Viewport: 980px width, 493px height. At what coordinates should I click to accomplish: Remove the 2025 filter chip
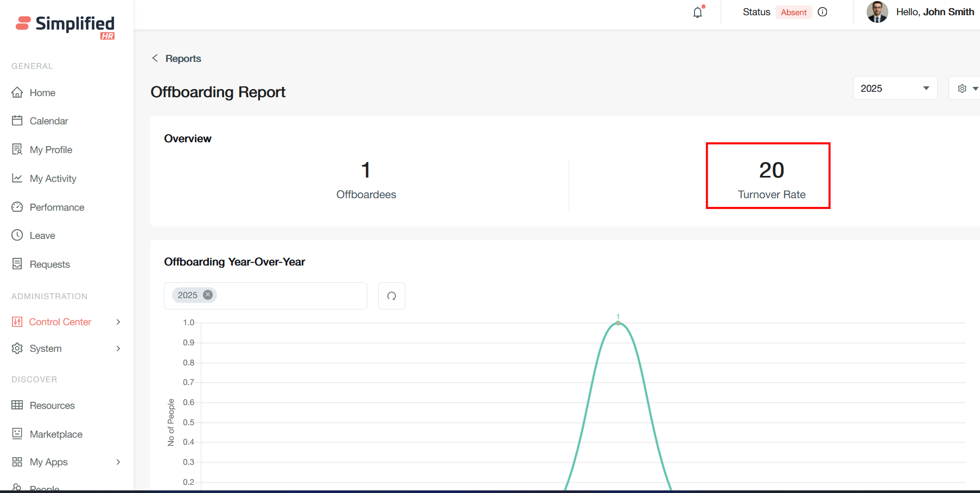(208, 295)
